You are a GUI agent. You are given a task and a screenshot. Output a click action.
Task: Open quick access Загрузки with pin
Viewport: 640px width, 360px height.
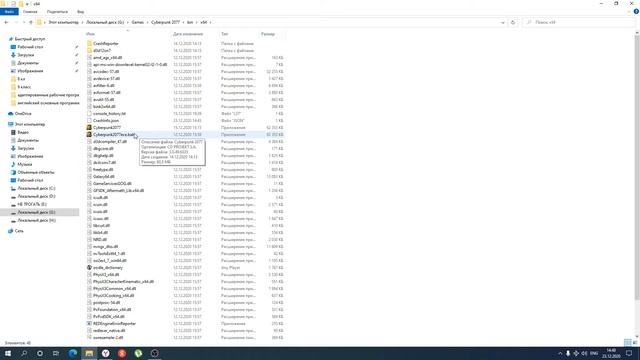26,55
